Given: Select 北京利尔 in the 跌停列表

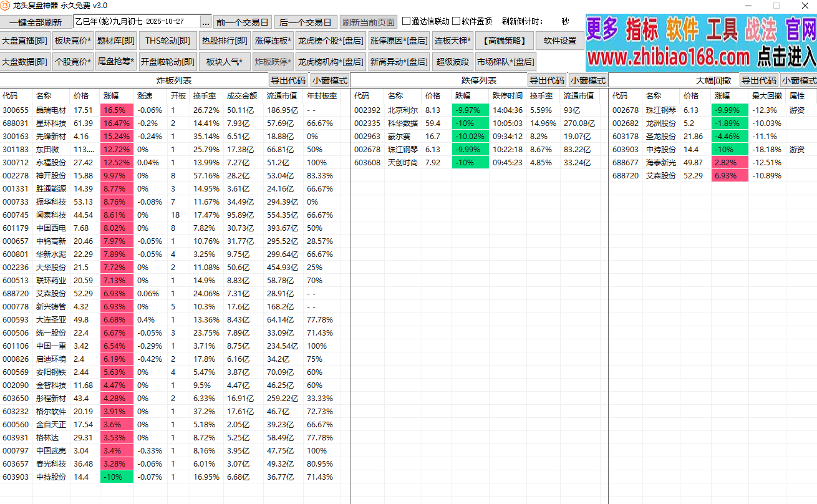Looking at the screenshot, I should [x=402, y=110].
